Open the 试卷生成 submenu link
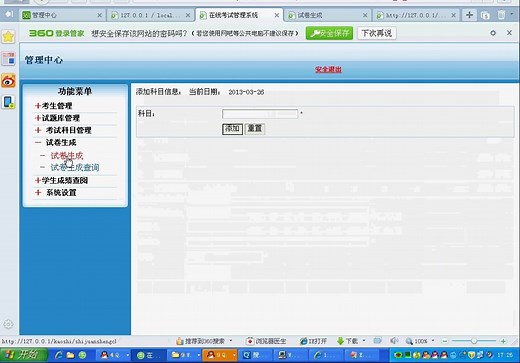The height and width of the screenshot is (363, 520). click(x=67, y=156)
